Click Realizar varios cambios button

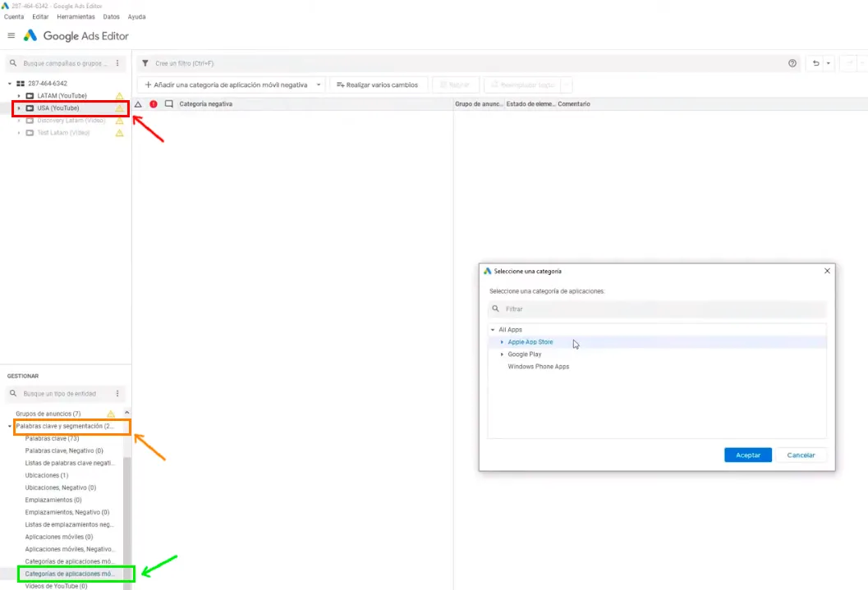coord(378,85)
